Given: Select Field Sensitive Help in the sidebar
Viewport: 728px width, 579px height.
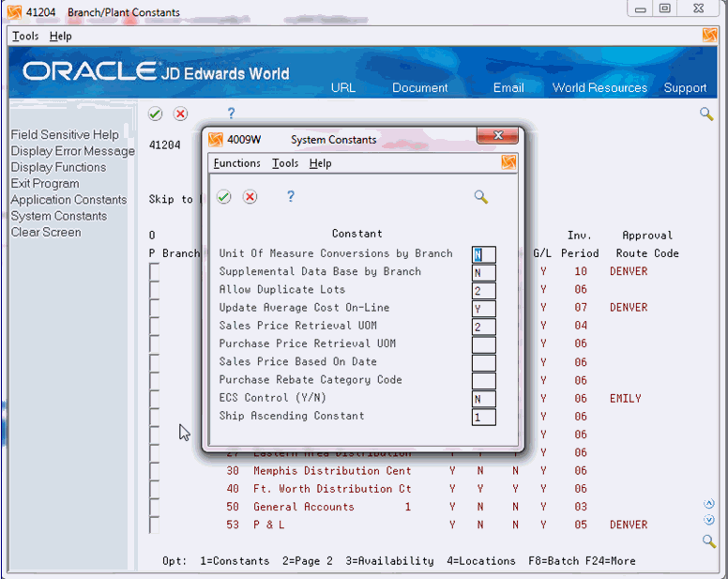Looking at the screenshot, I should [65, 134].
